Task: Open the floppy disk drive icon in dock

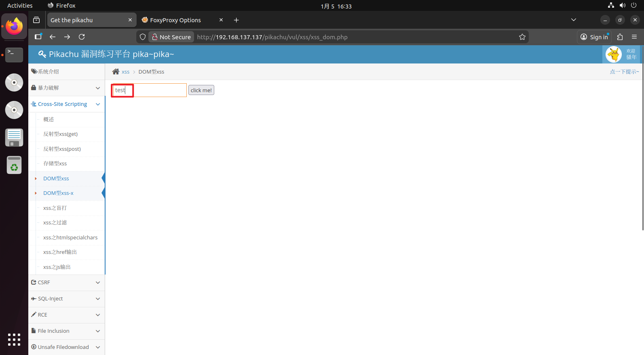Action: point(14,137)
